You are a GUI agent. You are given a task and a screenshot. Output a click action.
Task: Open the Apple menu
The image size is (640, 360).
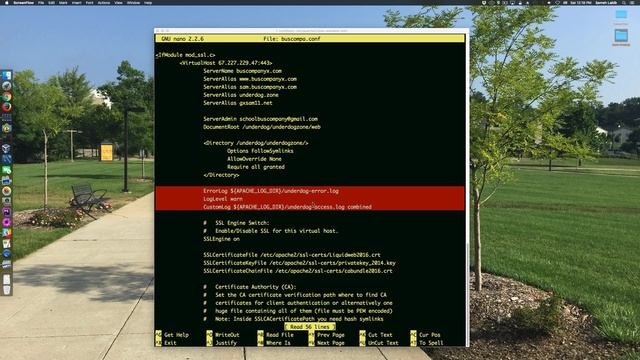[7, 2]
